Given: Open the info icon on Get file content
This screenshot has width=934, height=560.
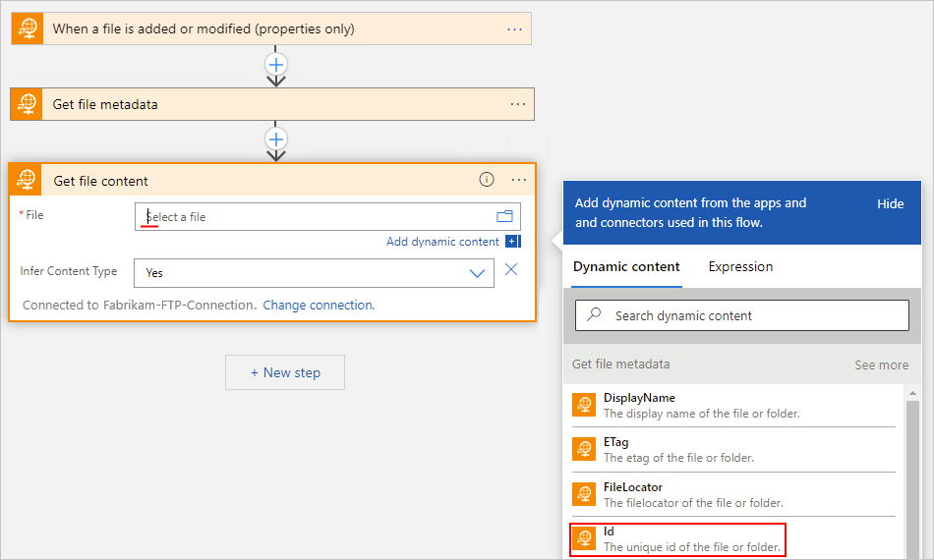Looking at the screenshot, I should 487,180.
